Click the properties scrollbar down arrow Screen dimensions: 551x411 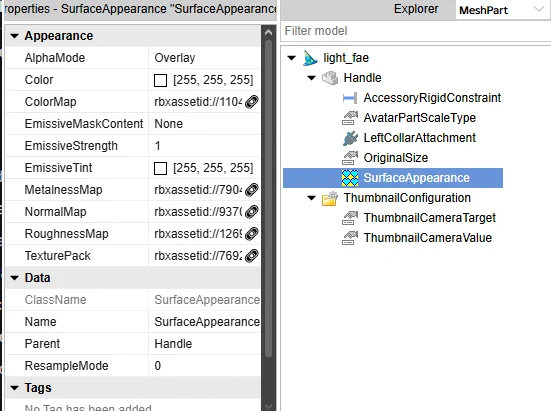coord(268,406)
